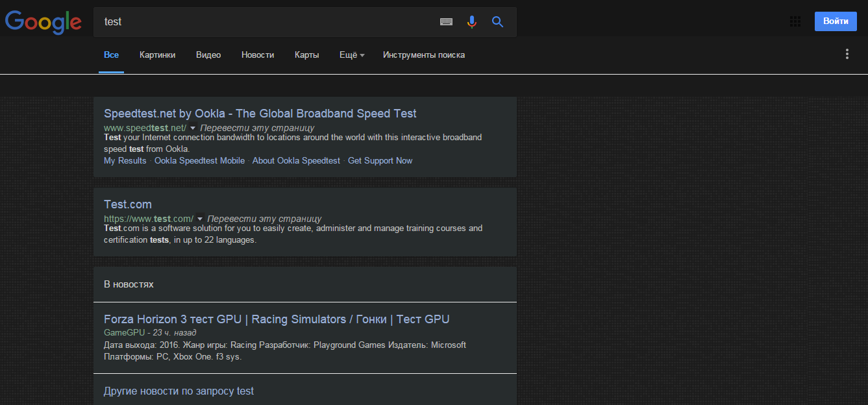Click Другие новости по запросу test

pyautogui.click(x=179, y=391)
